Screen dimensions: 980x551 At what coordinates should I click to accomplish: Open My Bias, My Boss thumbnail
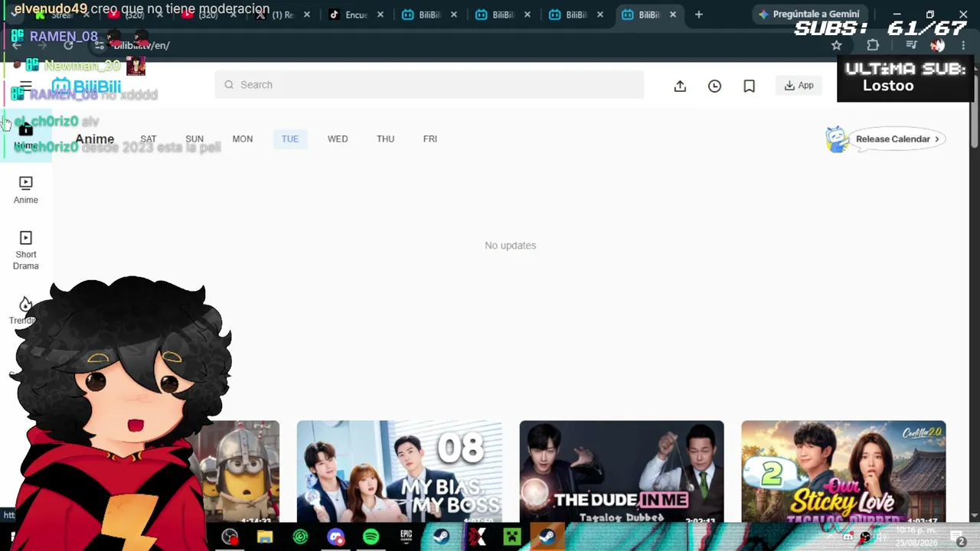click(400, 471)
